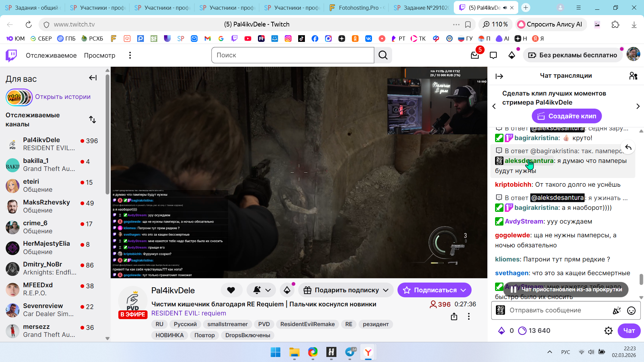This screenshot has height=362, width=644.
Task: Open the Подарить подписку dropdown
Action: pos(347,290)
